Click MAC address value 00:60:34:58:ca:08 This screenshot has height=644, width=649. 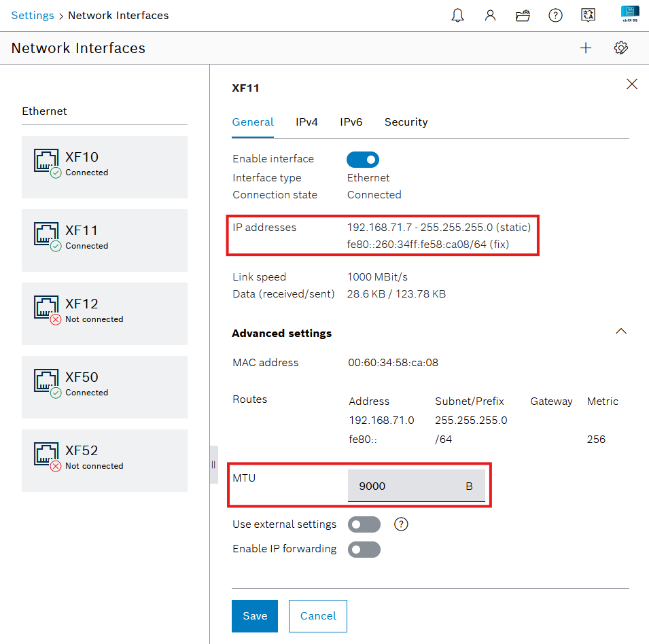pos(393,363)
